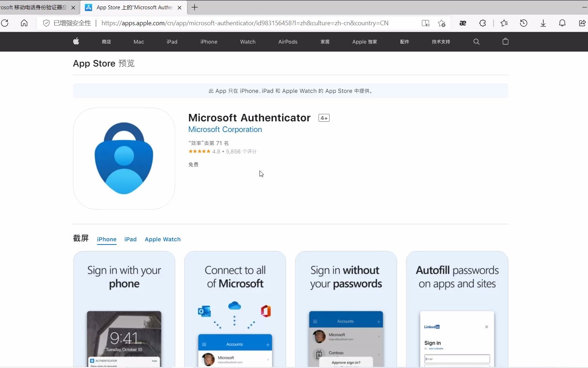The width and height of the screenshot is (588, 368).
Task: Open the favorites list icon
Action: tap(504, 23)
